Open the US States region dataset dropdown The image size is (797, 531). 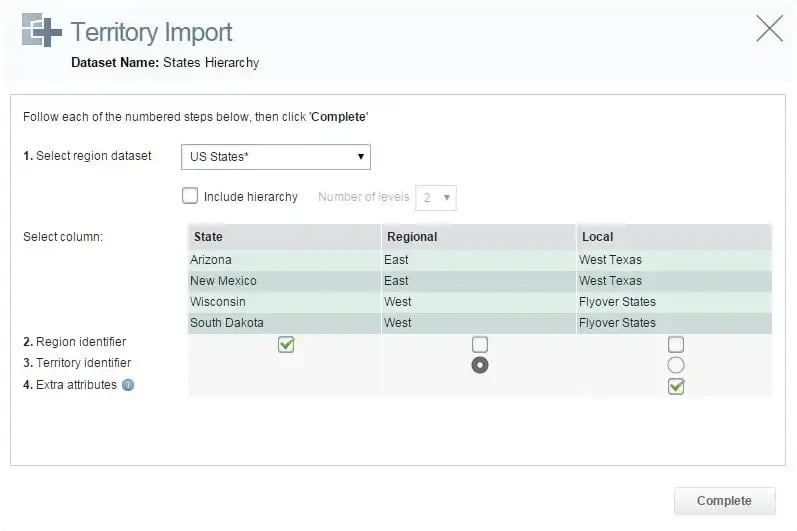(275, 157)
